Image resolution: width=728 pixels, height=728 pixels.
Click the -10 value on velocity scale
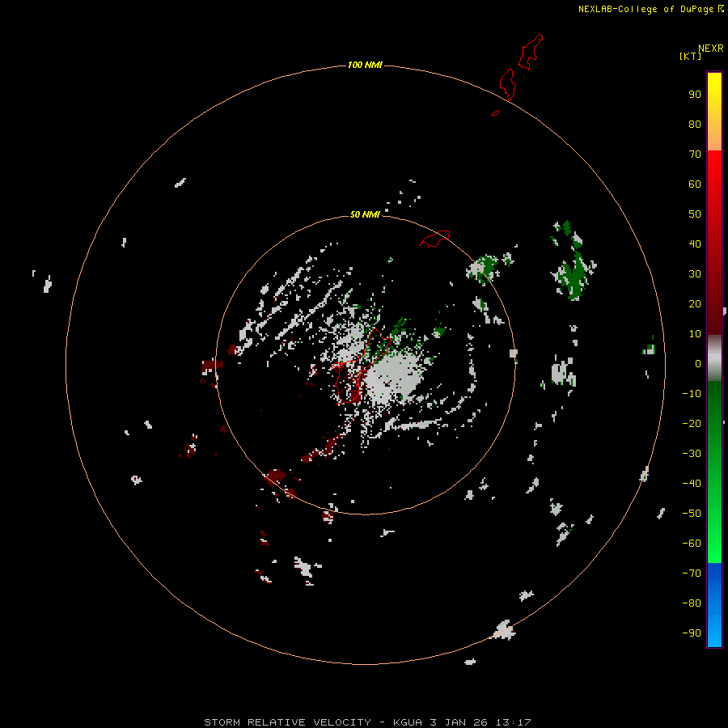[x=692, y=394]
